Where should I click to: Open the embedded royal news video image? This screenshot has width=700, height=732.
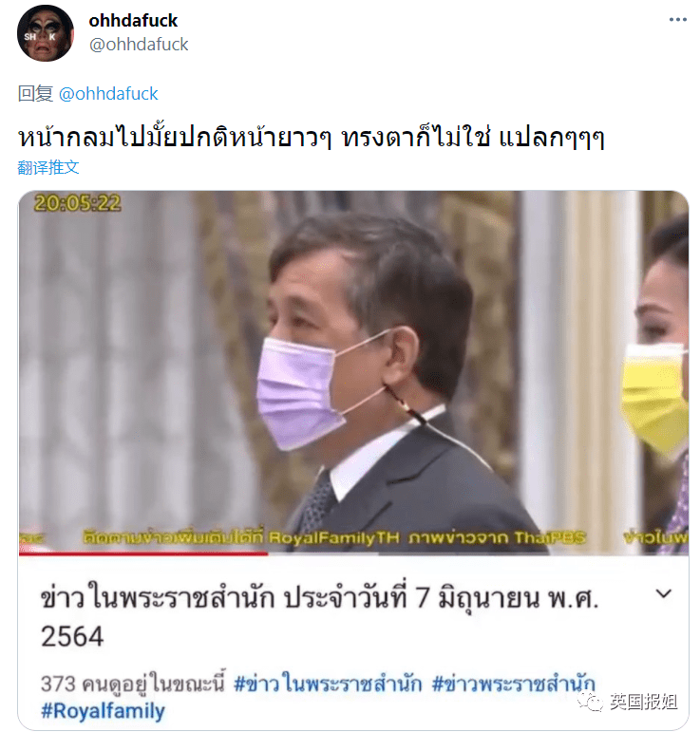tap(353, 371)
